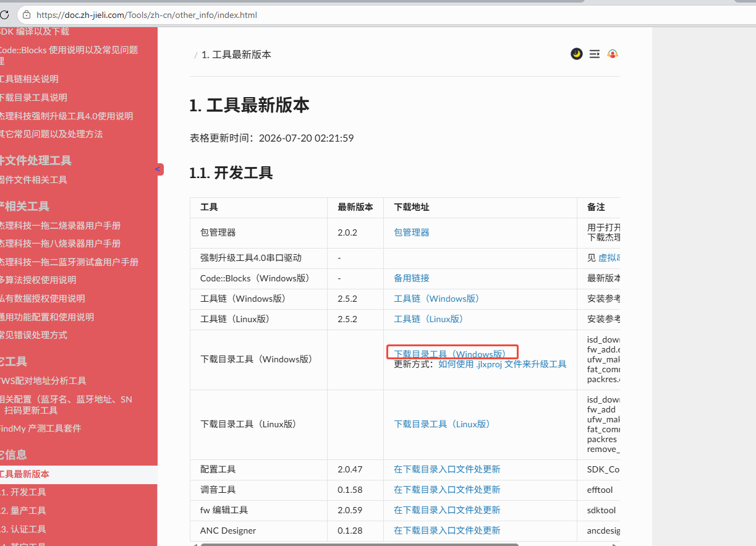The width and height of the screenshot is (756, 546).
Task: Toggle dark mode with the moon icon
Action: (577, 54)
